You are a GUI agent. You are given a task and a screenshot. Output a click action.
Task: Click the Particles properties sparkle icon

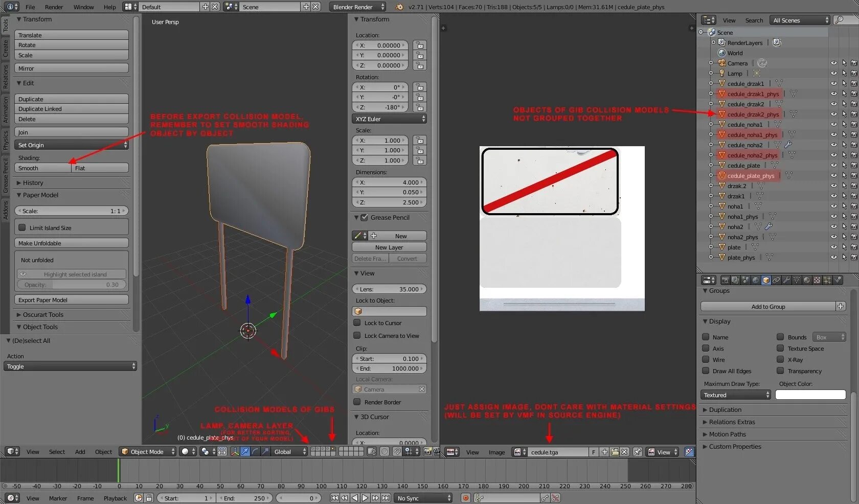pyautogui.click(x=827, y=280)
